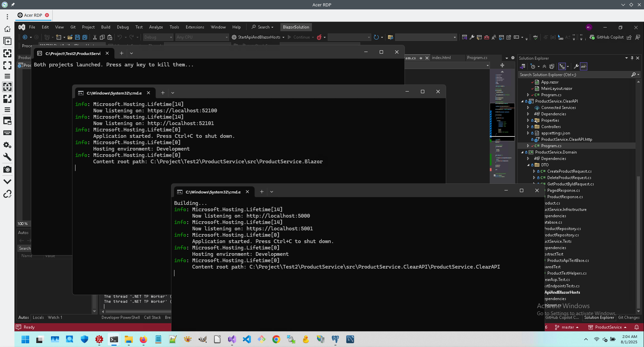The width and height of the screenshot is (644, 347).
Task: Expand CreateProductRequest.cs node
Action: tap(534, 171)
